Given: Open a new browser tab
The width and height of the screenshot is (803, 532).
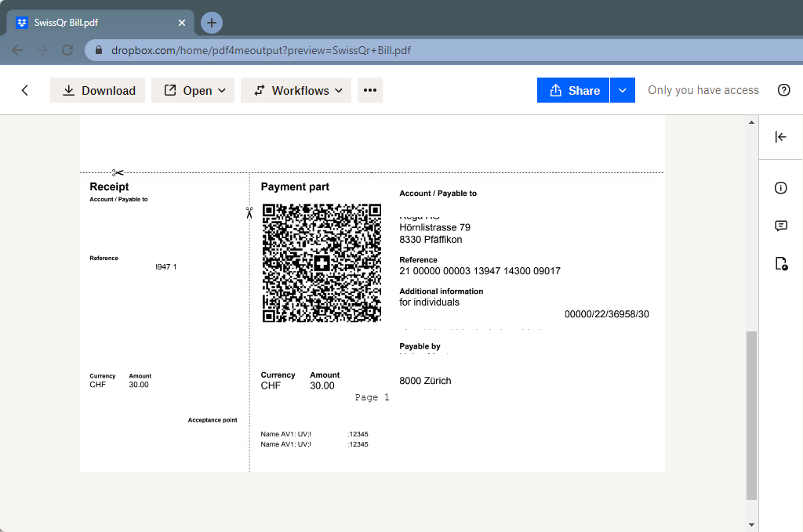Looking at the screenshot, I should coord(211,22).
